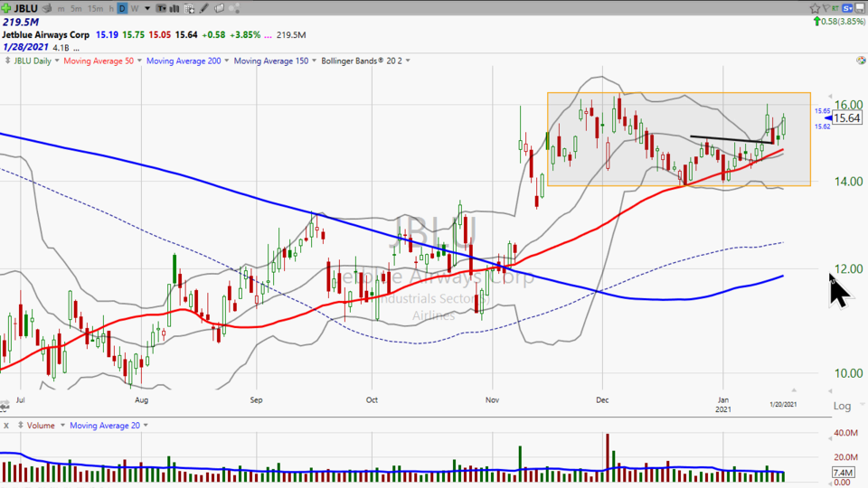The height and width of the screenshot is (488, 868).
Task: Expand the Moving Average 50 dropdown arrow
Action: [x=139, y=61]
